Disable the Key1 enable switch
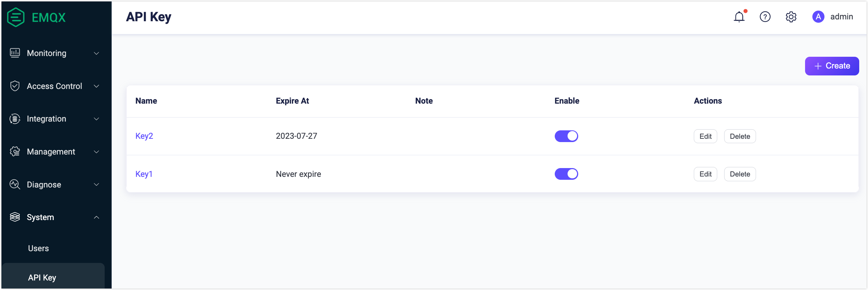Viewport: 868px width, 290px height. click(566, 174)
